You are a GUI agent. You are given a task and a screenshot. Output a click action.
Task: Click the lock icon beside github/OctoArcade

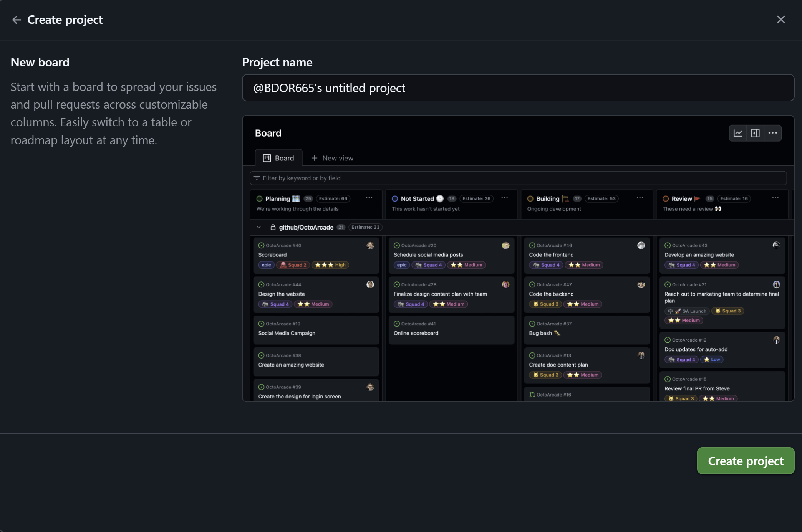pos(273,227)
